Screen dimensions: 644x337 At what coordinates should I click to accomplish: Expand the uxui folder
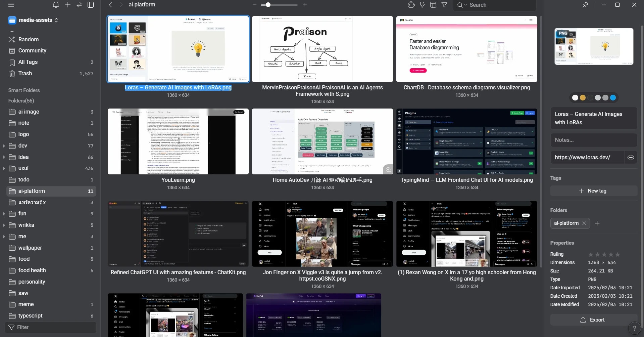click(4, 168)
